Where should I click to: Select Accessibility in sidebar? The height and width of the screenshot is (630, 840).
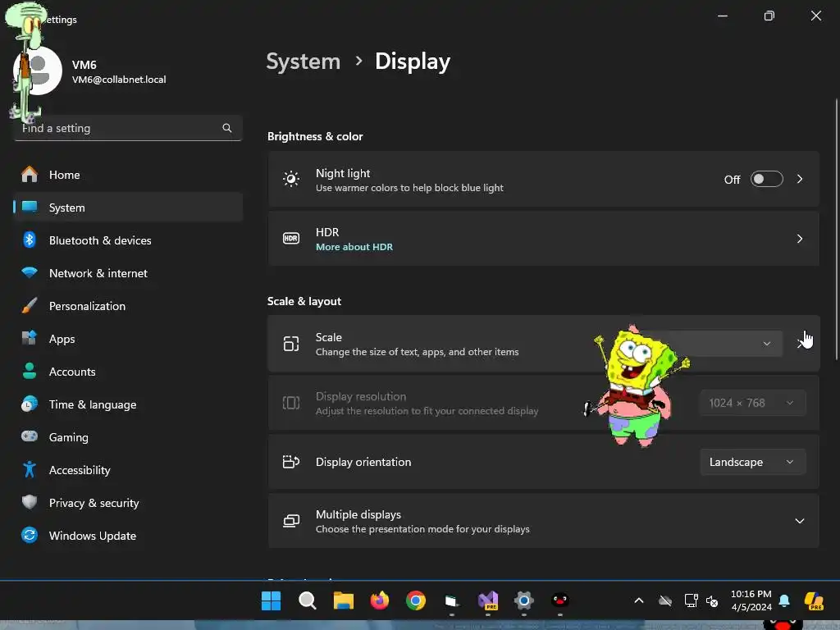128,470
